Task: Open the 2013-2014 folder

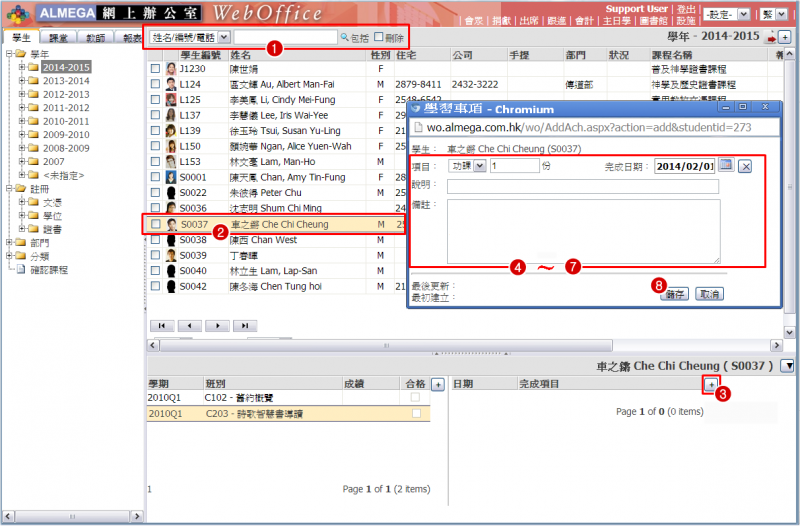Action: (66, 81)
